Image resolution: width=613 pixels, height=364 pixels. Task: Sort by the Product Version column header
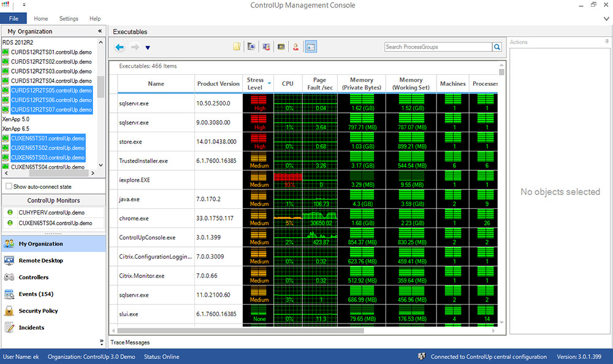219,84
